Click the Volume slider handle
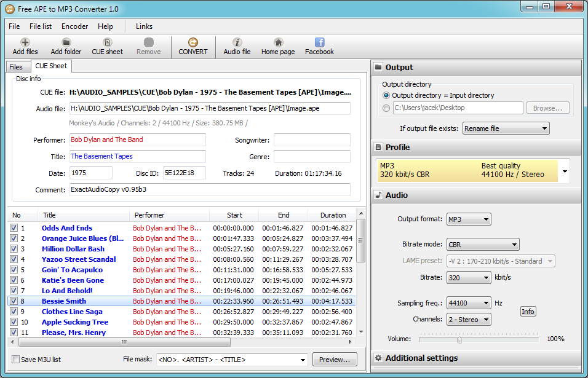The image size is (588, 378). [459, 340]
